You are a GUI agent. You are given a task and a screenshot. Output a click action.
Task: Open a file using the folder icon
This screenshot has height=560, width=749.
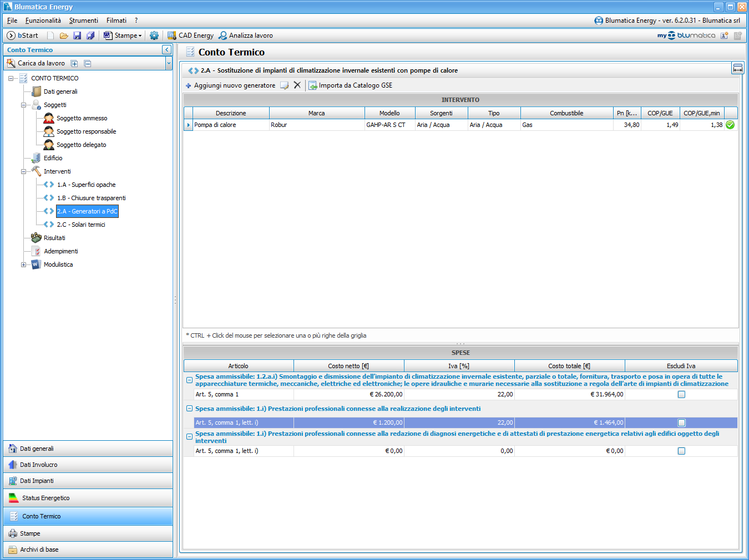click(x=64, y=35)
